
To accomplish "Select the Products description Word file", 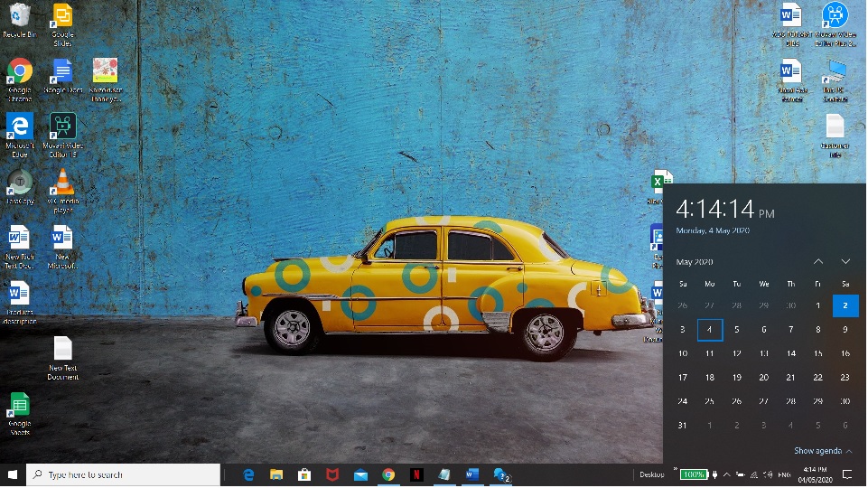I will [19, 303].
